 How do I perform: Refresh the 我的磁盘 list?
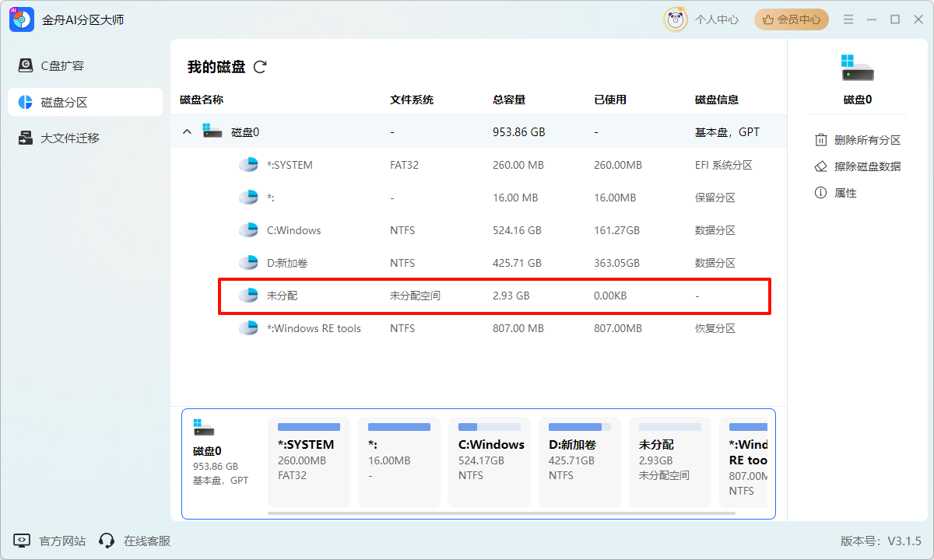[260, 67]
